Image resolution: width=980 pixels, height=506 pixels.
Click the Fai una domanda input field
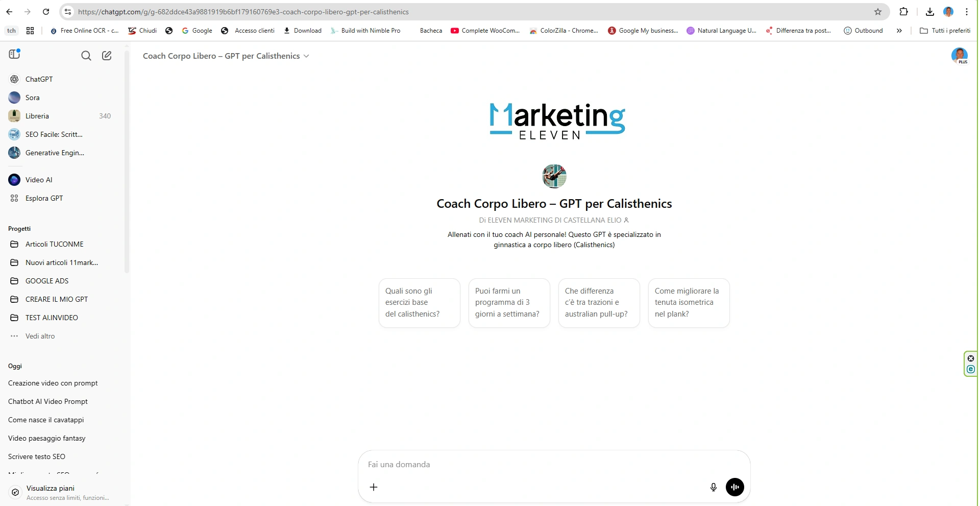pos(554,465)
